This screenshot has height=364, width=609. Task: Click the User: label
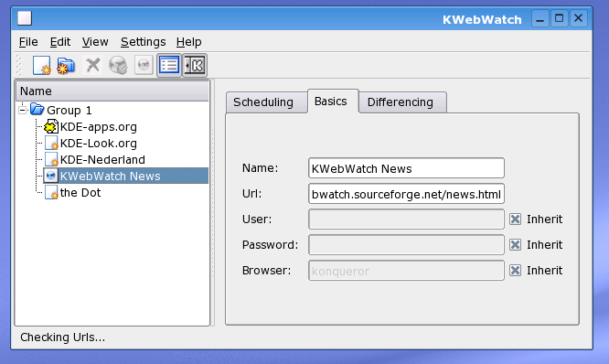pyautogui.click(x=257, y=219)
